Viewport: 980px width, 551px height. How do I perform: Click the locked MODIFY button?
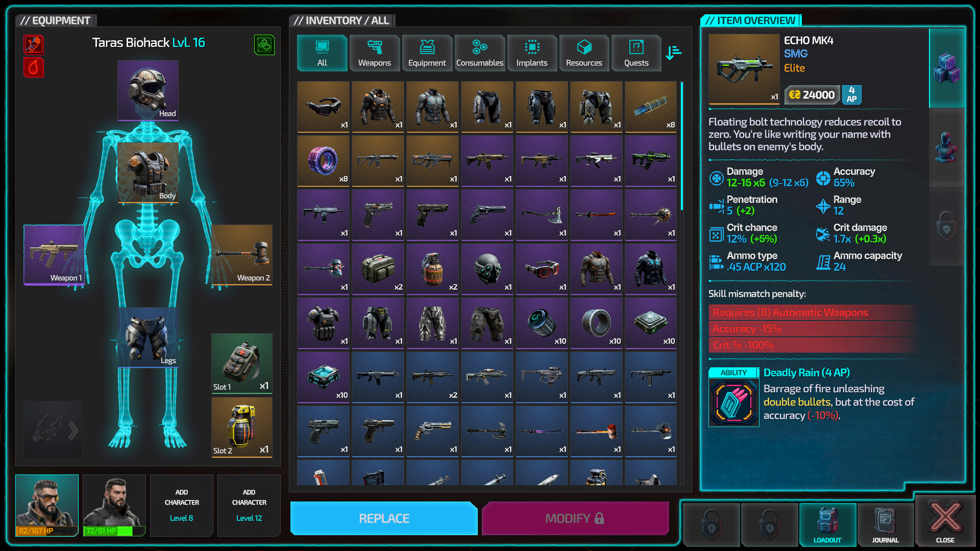point(575,518)
